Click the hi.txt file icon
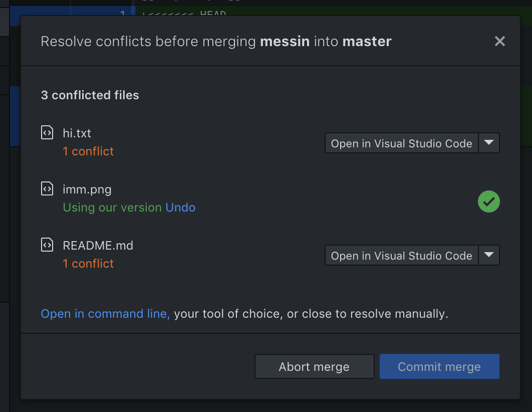 (47, 132)
